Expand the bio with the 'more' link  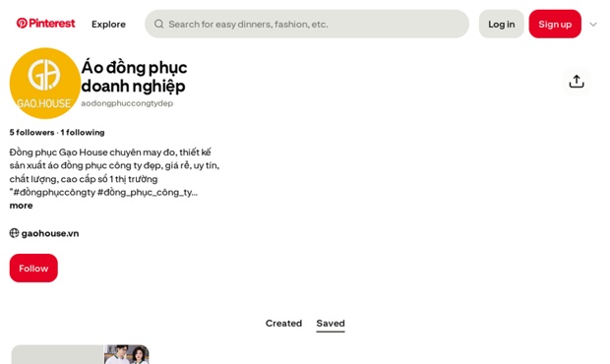pos(21,206)
